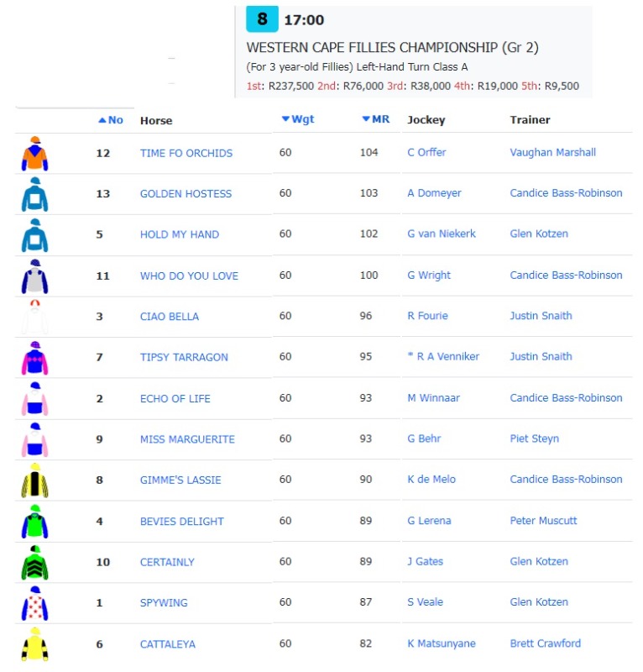
Task: Open horse TIME FO ORCHIDS page
Action: tap(186, 153)
